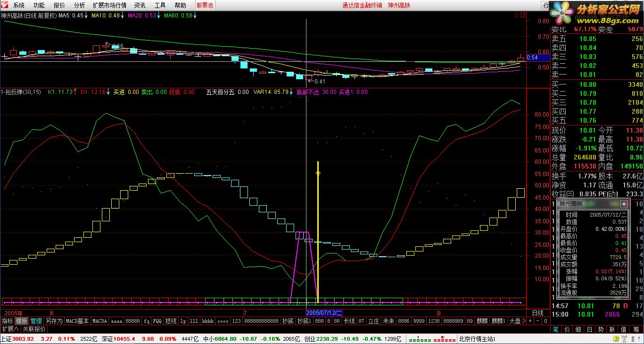This screenshot has height=344, width=644.
Task: Select the 麒麟1 indicator tab
Action: (498, 321)
